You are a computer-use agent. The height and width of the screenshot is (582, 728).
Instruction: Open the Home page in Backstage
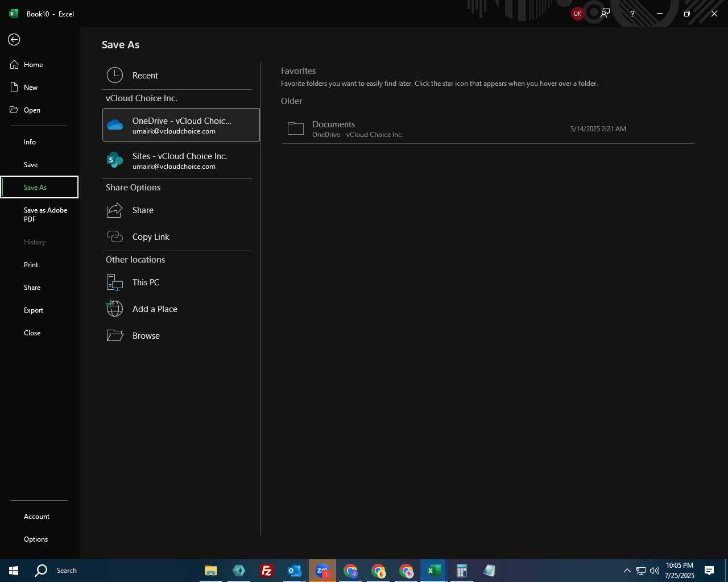click(39, 65)
